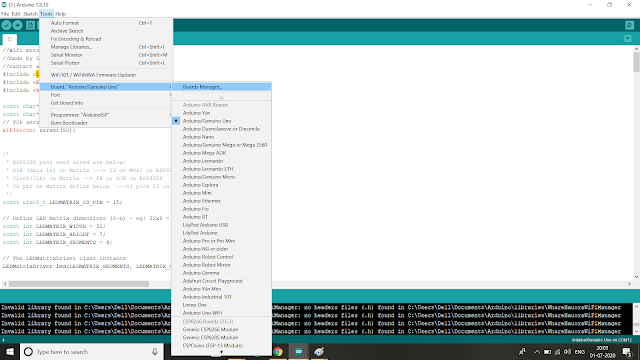Click the console vertical scrollbar
The height and width of the screenshot is (360, 640).
pyautogui.click(x=636, y=319)
